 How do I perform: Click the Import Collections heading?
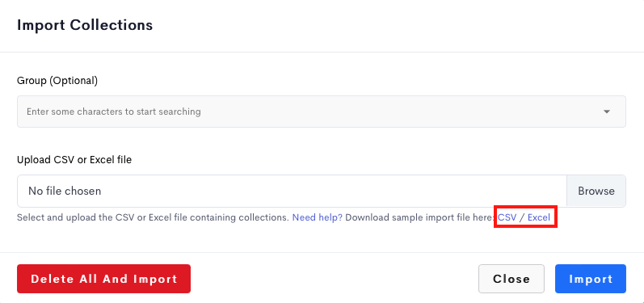[85, 25]
